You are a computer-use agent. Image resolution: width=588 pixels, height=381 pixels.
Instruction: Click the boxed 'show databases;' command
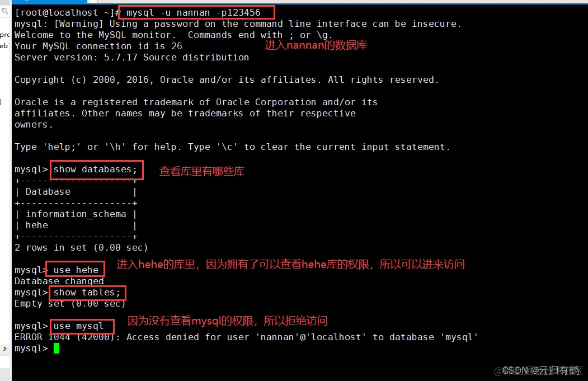(x=95, y=170)
